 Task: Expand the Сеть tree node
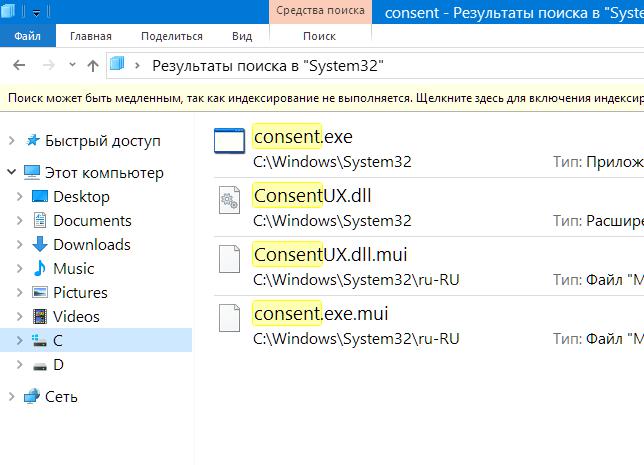[12, 396]
